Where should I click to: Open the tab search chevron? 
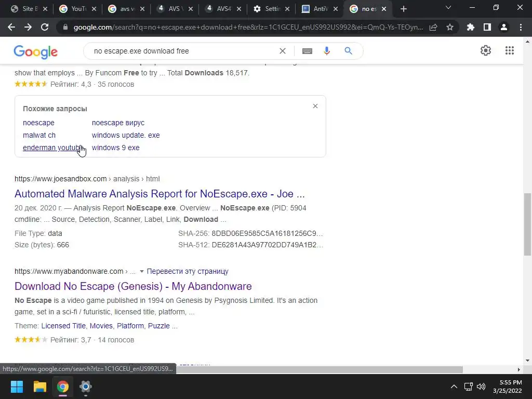[448, 7]
